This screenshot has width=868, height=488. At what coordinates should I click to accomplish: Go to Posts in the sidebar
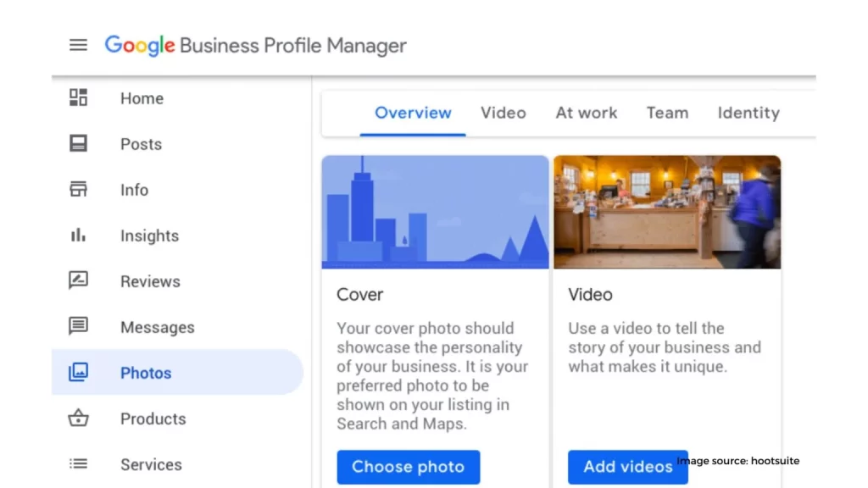coord(142,144)
